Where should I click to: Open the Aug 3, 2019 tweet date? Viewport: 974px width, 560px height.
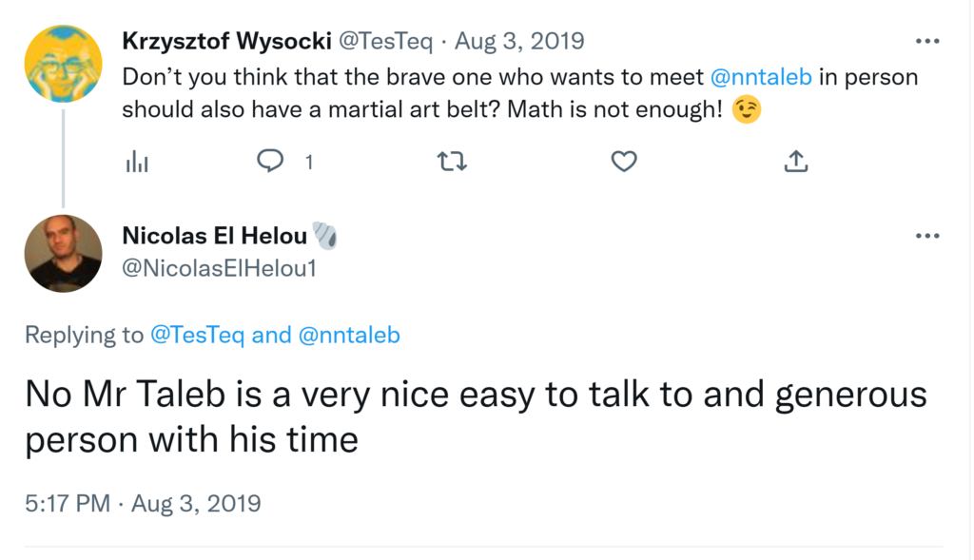point(519,42)
